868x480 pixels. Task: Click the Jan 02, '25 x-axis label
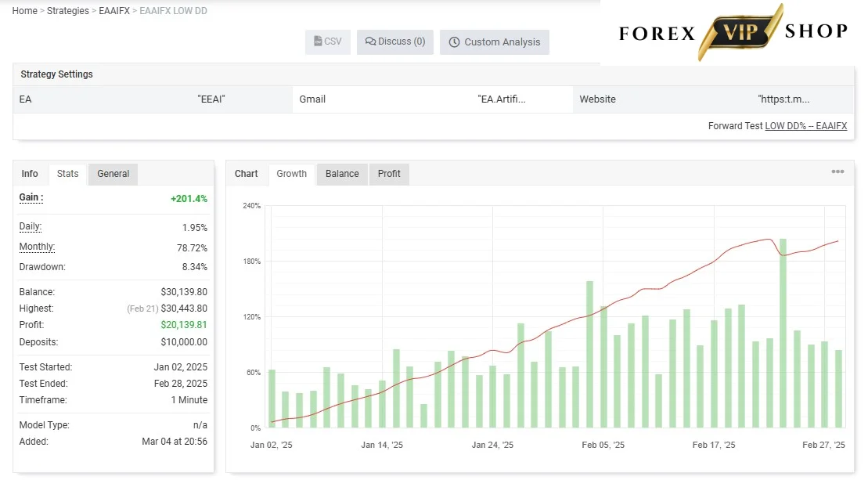[x=272, y=445]
